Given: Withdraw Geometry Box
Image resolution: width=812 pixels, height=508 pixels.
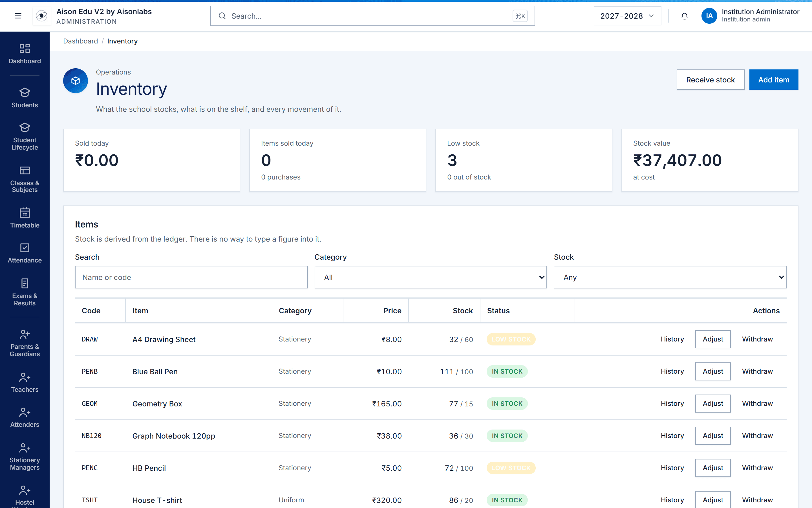Looking at the screenshot, I should click(757, 404).
